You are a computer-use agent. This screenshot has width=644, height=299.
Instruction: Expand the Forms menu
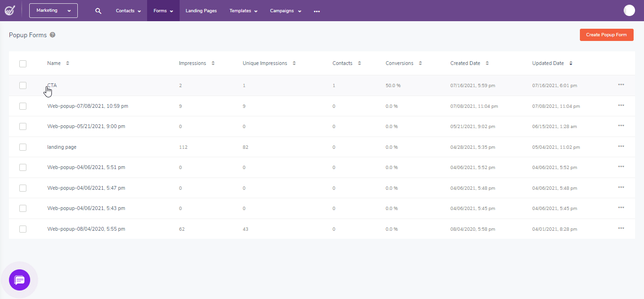(x=163, y=11)
